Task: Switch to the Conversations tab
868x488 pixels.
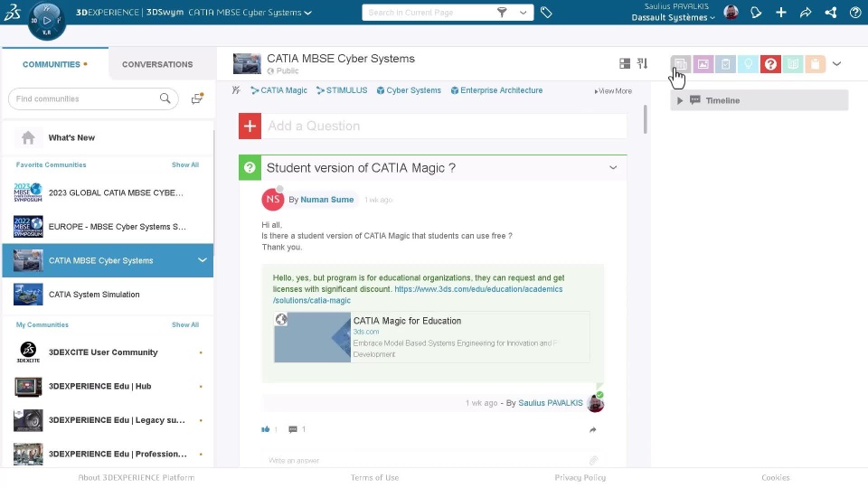Action: (157, 64)
